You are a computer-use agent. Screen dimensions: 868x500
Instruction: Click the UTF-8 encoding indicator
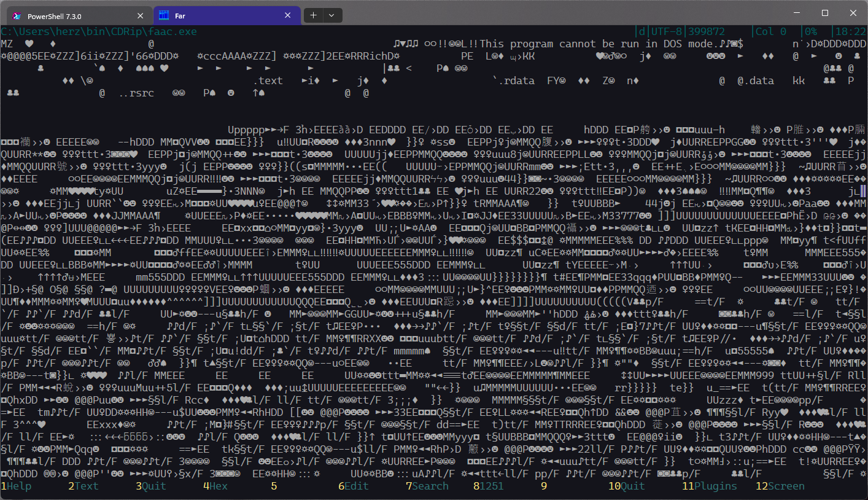667,31
